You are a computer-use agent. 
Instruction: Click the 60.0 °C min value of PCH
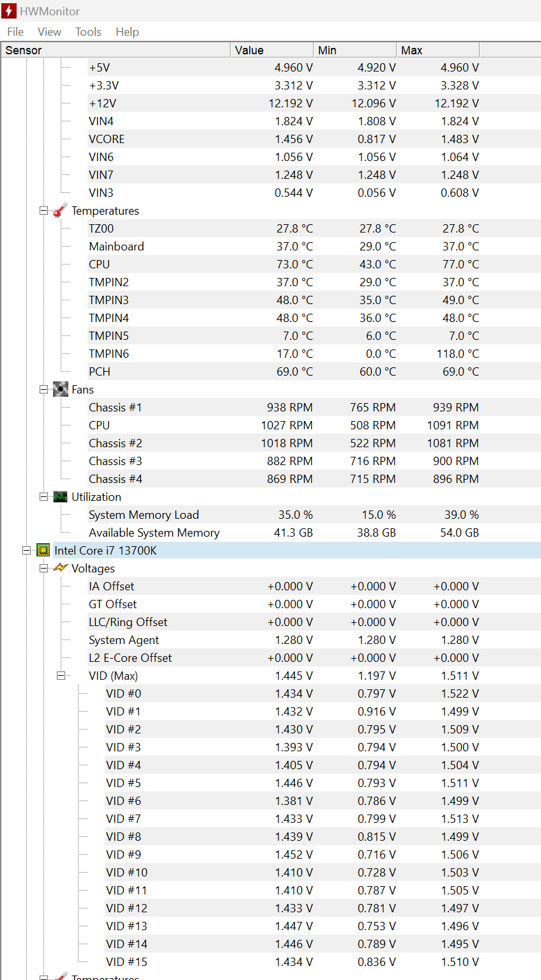pos(377,371)
